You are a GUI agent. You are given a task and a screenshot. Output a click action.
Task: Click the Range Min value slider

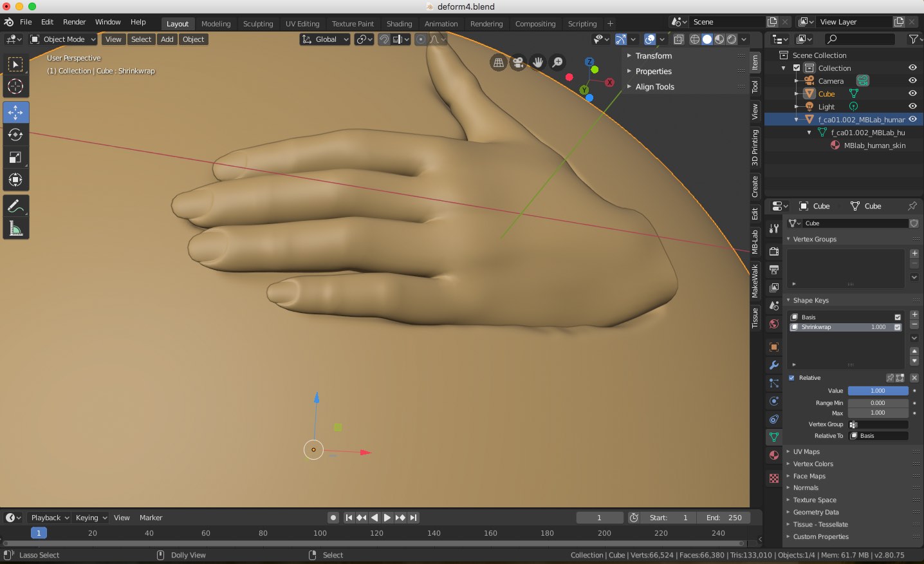point(878,403)
